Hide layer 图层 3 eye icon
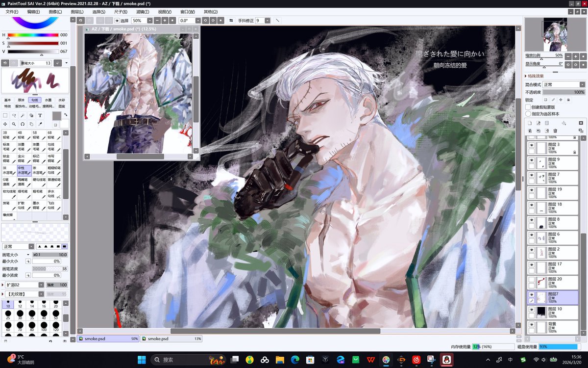The height and width of the screenshot is (368, 588). (531, 145)
